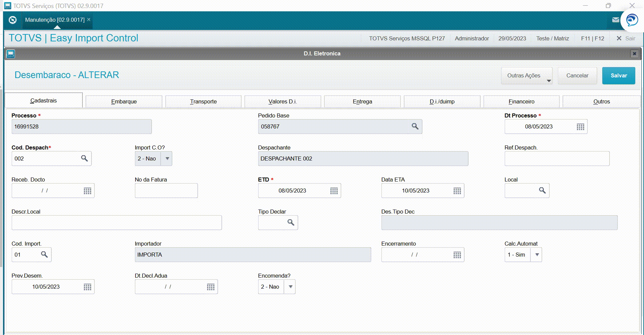Screen dimensions: 644x335
Task: Focus the No da Fatura field
Action: coord(166,191)
